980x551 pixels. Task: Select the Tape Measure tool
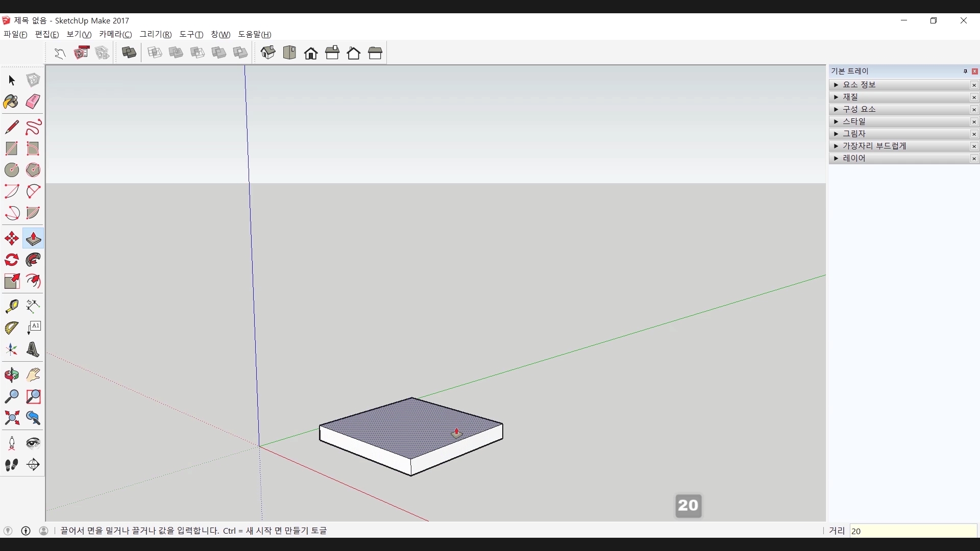point(11,306)
